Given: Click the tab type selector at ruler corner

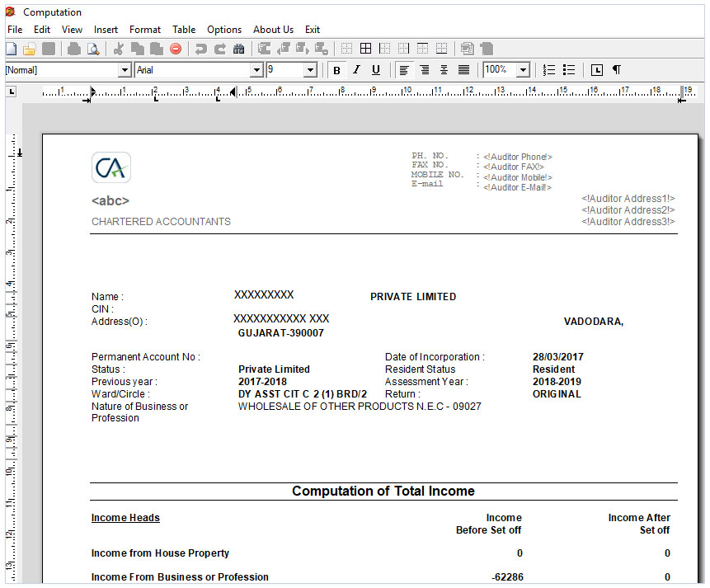Looking at the screenshot, I should coord(12,92).
